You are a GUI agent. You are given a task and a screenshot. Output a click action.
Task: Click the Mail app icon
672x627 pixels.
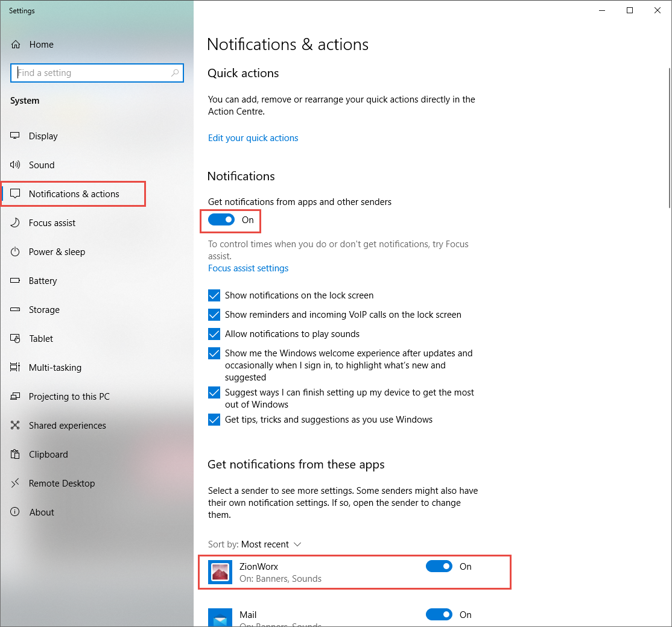coord(220,617)
